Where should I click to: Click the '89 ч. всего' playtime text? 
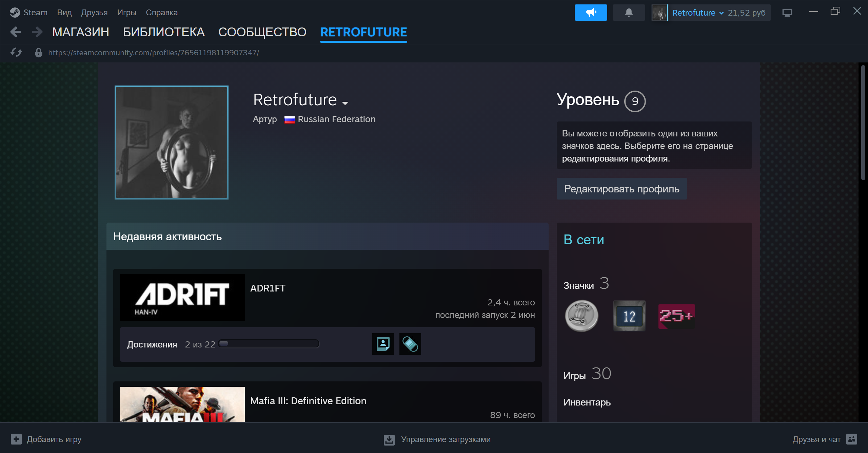pyautogui.click(x=513, y=415)
